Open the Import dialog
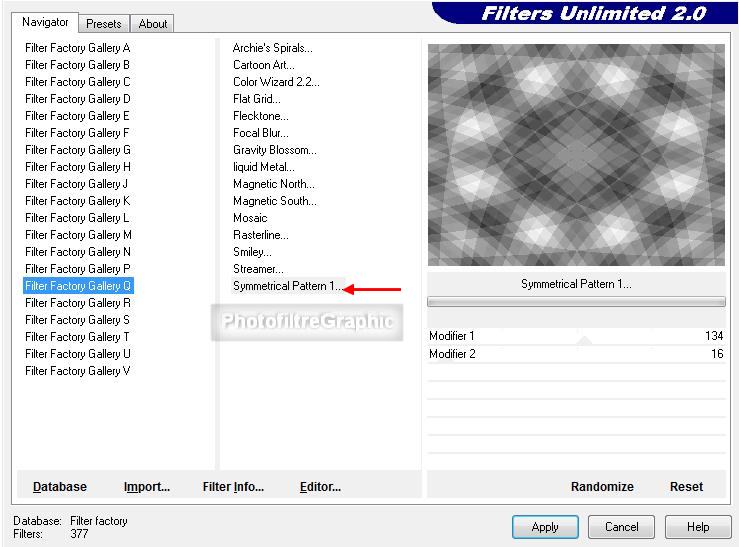The width and height of the screenshot is (739, 547). [x=147, y=487]
